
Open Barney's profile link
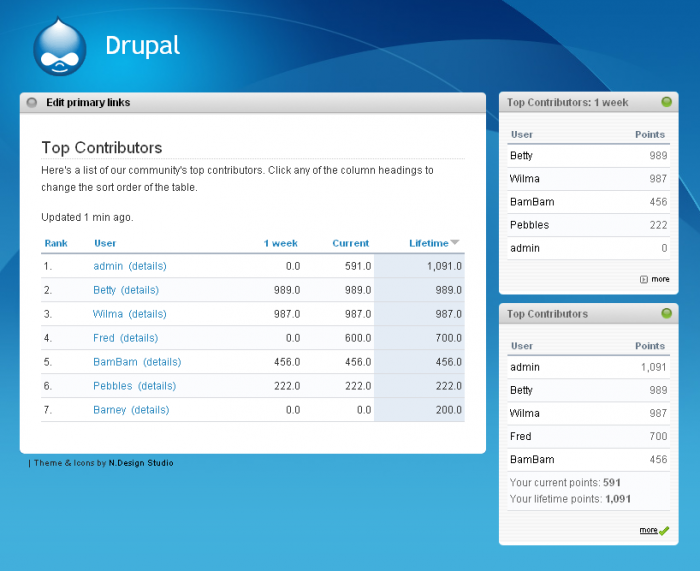[x=109, y=410]
